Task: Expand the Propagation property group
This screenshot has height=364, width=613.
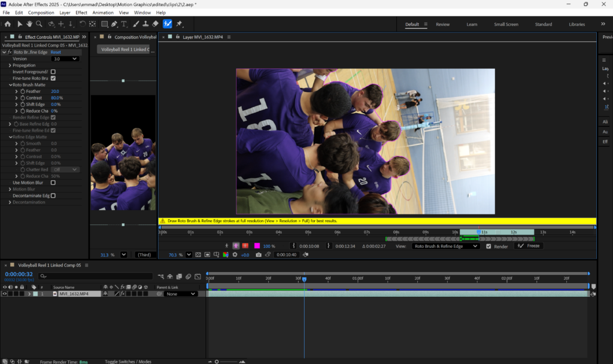Action: [x=10, y=65]
